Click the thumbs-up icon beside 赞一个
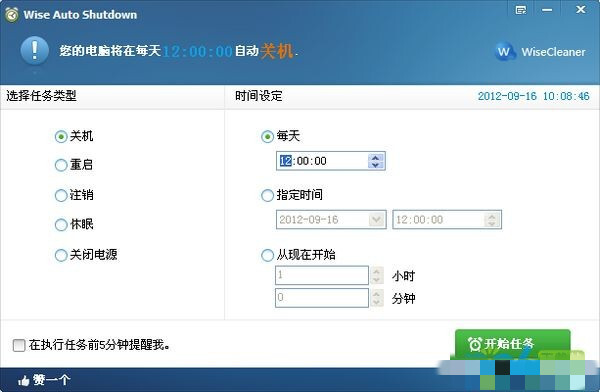This screenshot has width=600, height=392. (24, 381)
